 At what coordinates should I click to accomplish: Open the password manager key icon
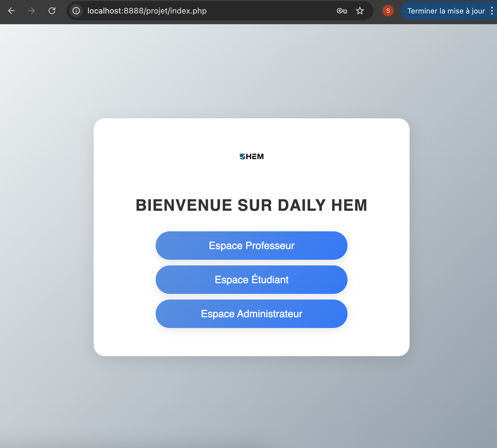(x=342, y=11)
